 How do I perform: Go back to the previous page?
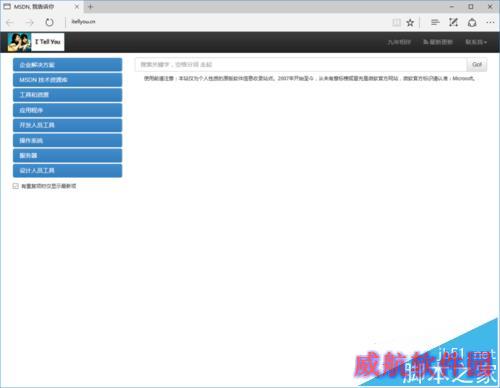(x=10, y=22)
